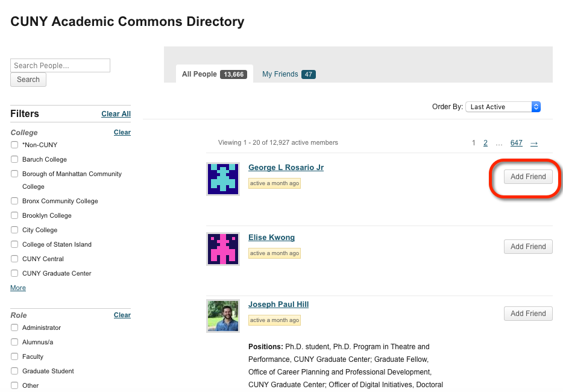Check the City College filter
The height and width of the screenshot is (392, 563).
point(14,230)
